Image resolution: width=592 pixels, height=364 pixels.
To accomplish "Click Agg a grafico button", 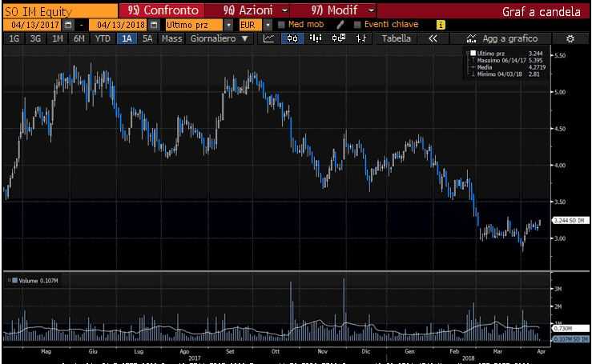I will 501,38.
